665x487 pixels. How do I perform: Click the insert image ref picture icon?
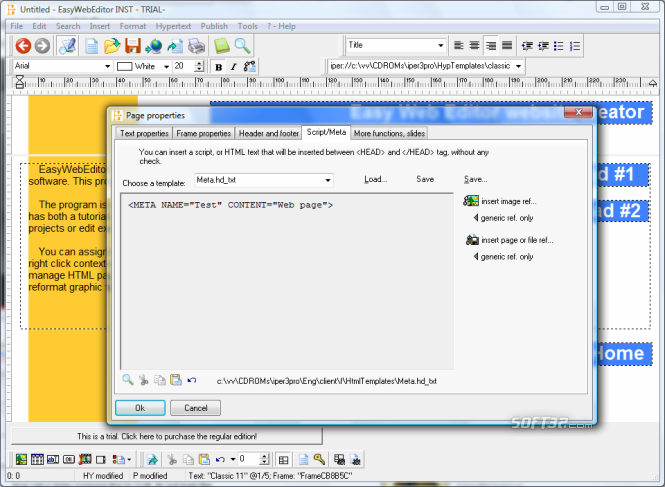pos(471,201)
